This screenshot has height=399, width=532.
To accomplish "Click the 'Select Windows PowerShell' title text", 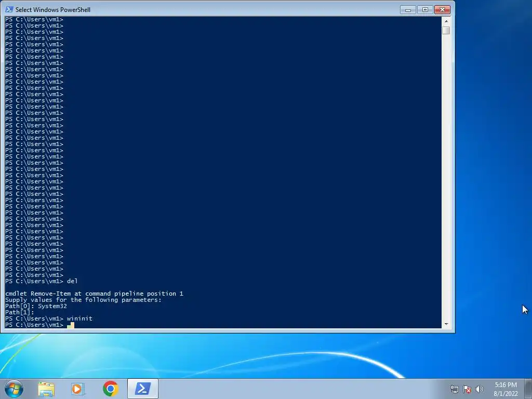I will point(53,10).
